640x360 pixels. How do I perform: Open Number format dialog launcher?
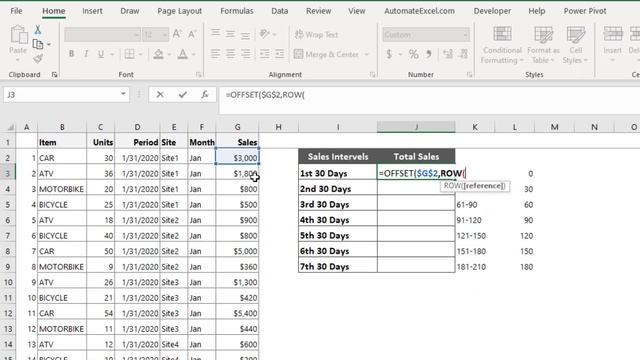click(x=469, y=75)
